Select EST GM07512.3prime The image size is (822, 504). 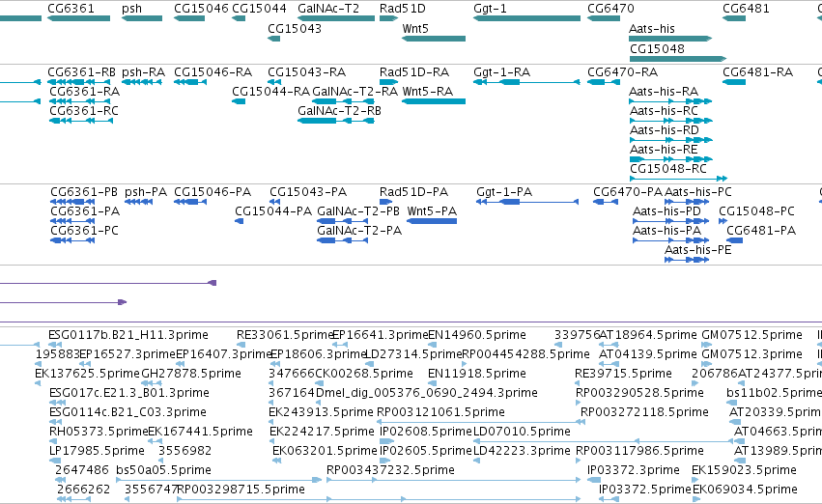(x=751, y=354)
